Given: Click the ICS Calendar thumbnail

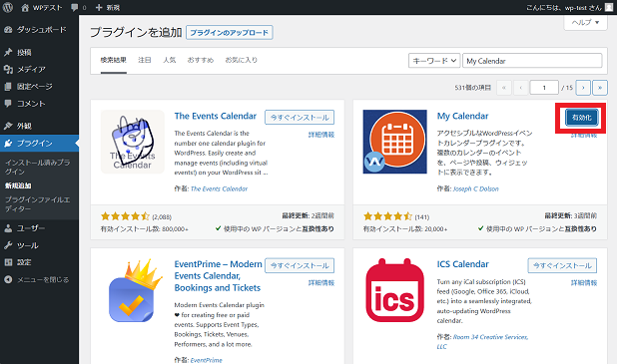Looking at the screenshot, I should click(x=395, y=290).
